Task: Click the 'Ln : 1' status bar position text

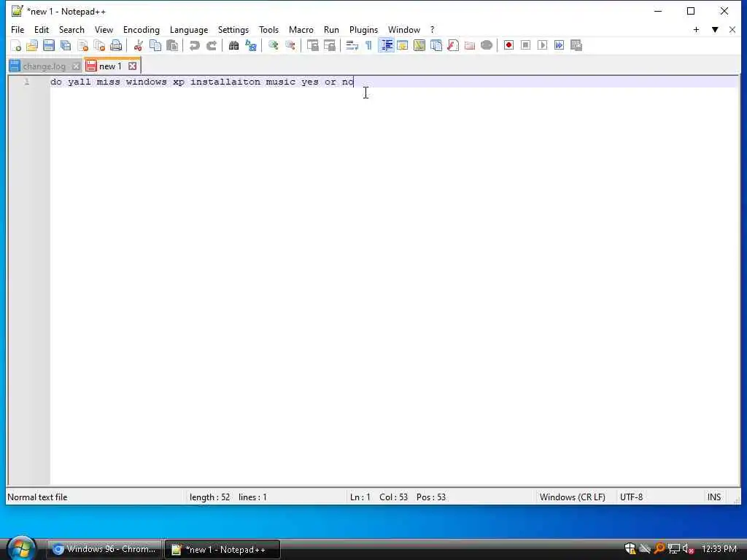Action: 360,497
